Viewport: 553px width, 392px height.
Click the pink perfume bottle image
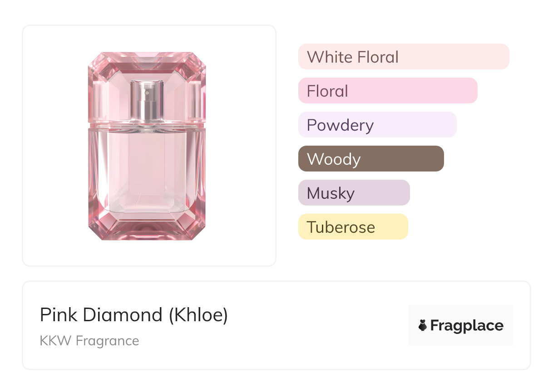click(147, 146)
